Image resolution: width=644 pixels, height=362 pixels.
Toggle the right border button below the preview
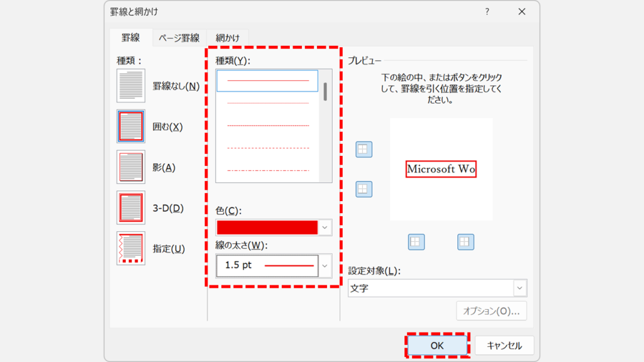pyautogui.click(x=466, y=241)
